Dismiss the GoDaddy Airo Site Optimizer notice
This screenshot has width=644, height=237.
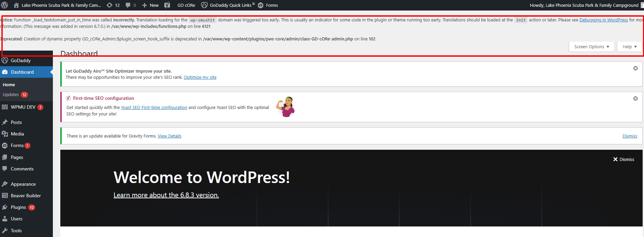pyautogui.click(x=636, y=68)
